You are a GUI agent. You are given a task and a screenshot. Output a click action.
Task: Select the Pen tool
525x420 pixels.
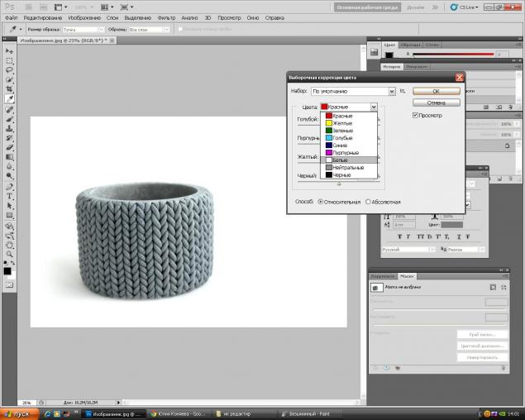pyautogui.click(x=9, y=187)
